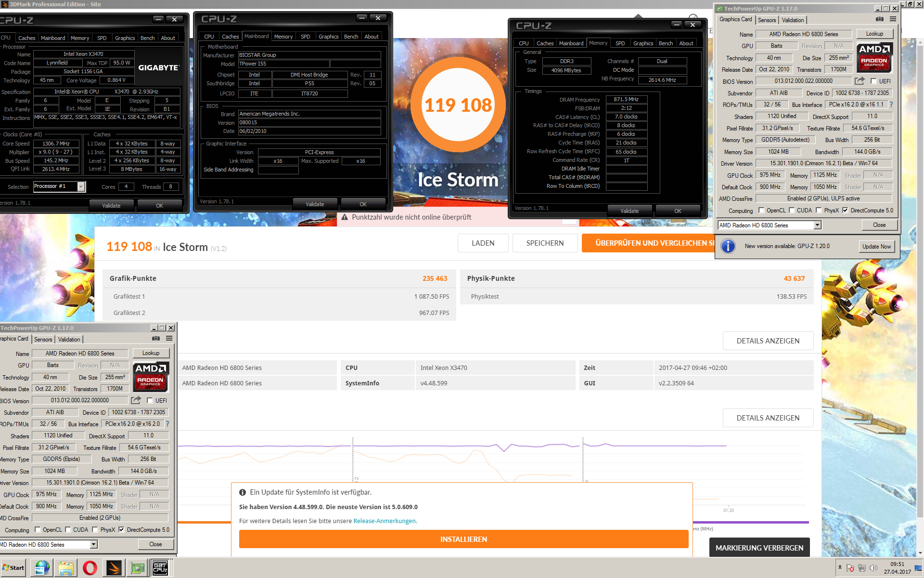This screenshot has width=924, height=578.
Task: Toggle PhysX checkbox in top-right GPU-Z
Action: coord(819,210)
